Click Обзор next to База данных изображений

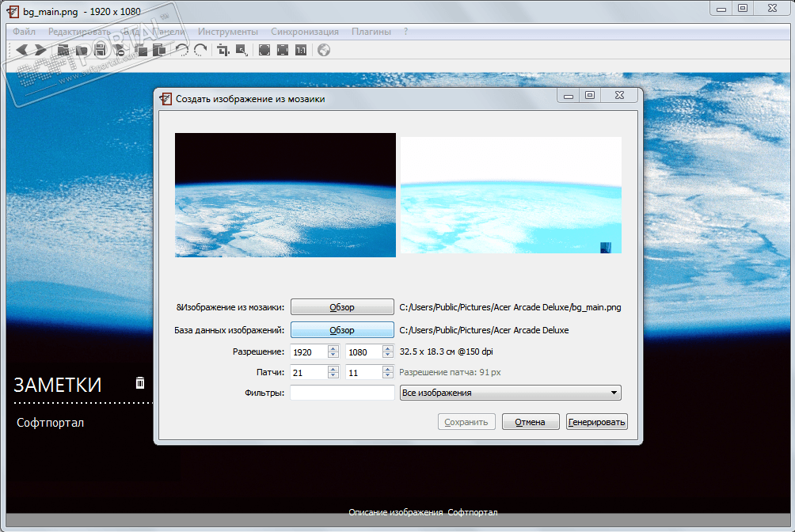click(342, 329)
